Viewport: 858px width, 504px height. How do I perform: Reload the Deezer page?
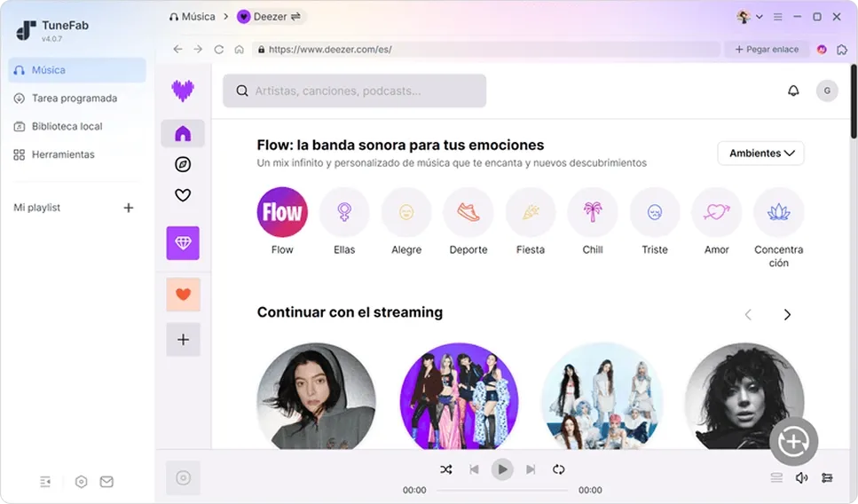tap(218, 50)
